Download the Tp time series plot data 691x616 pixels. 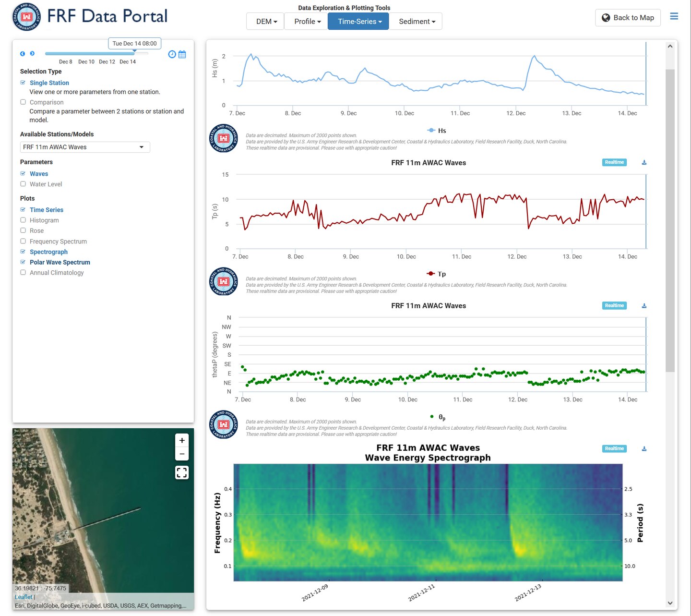click(644, 163)
